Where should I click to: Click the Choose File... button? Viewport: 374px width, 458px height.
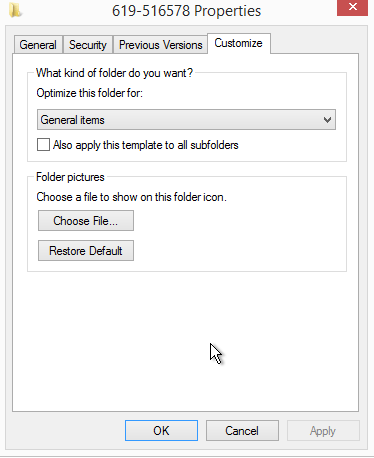click(86, 221)
